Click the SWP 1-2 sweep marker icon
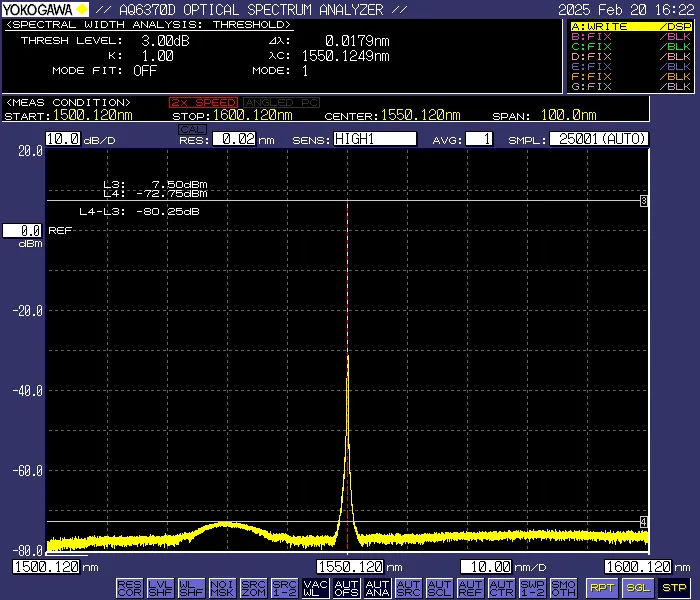Viewport: 700px width, 600px height. (x=532, y=587)
